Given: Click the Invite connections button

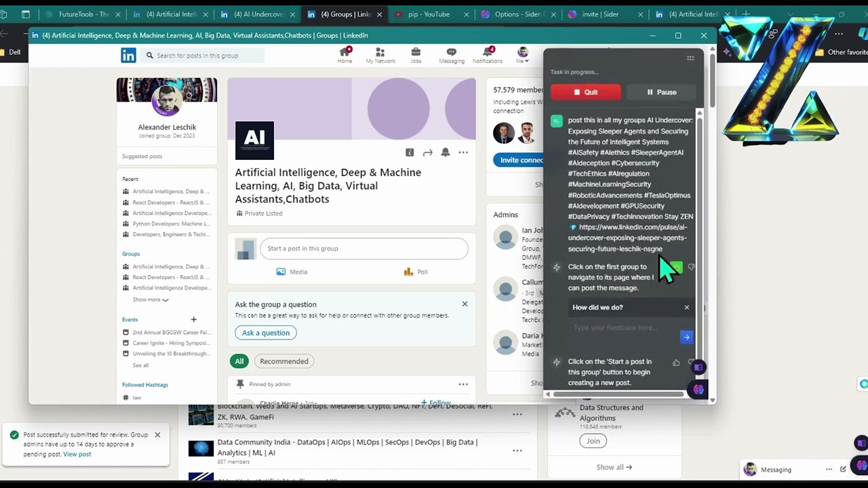Looking at the screenshot, I should [x=521, y=160].
